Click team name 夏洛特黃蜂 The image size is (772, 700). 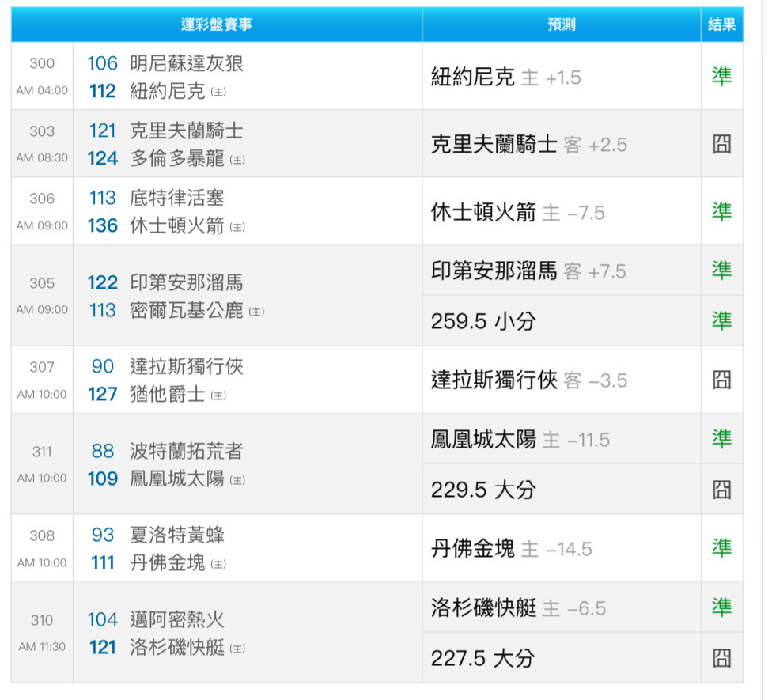[x=177, y=535]
